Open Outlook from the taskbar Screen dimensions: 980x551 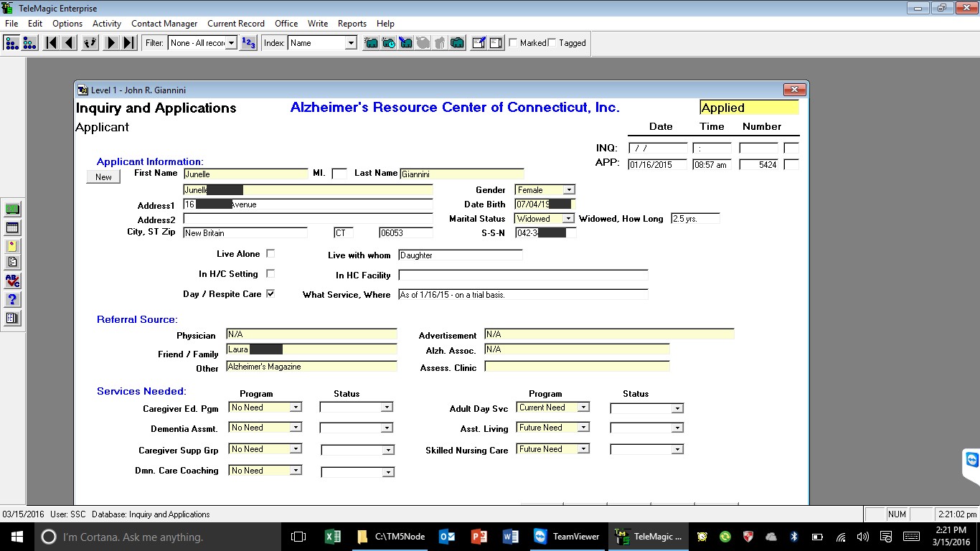(x=446, y=537)
